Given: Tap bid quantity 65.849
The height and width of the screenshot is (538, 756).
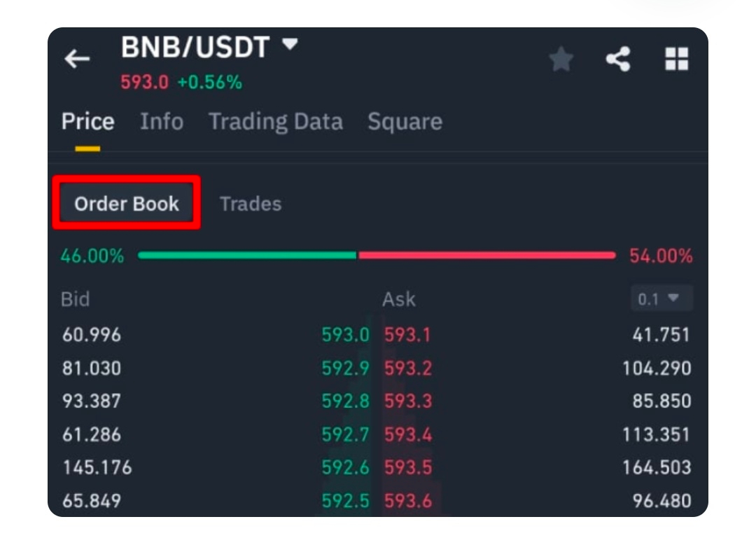Looking at the screenshot, I should (92, 501).
